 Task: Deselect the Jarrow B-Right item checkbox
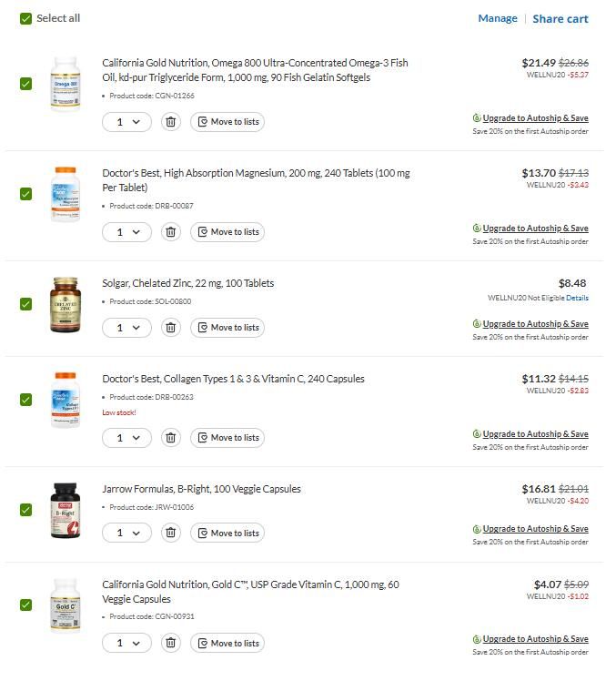(x=25, y=510)
